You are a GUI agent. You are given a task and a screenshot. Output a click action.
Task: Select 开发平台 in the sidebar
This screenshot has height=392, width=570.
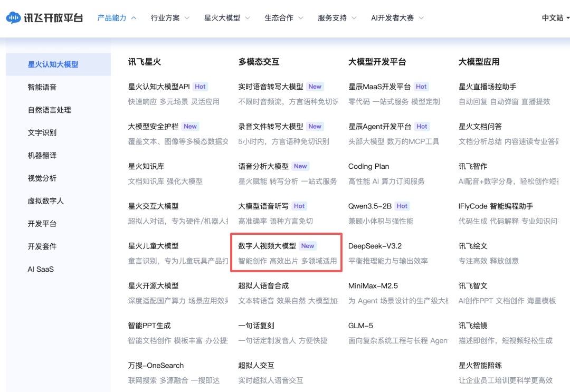click(42, 224)
